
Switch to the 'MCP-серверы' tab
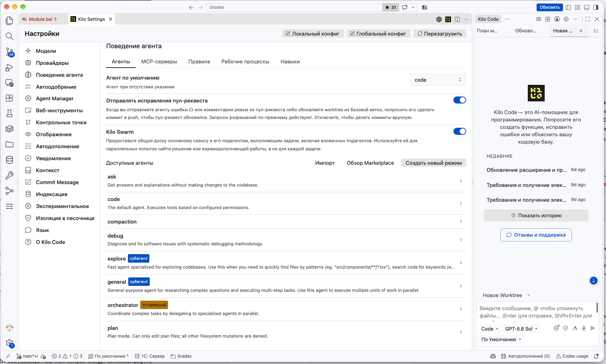point(159,62)
